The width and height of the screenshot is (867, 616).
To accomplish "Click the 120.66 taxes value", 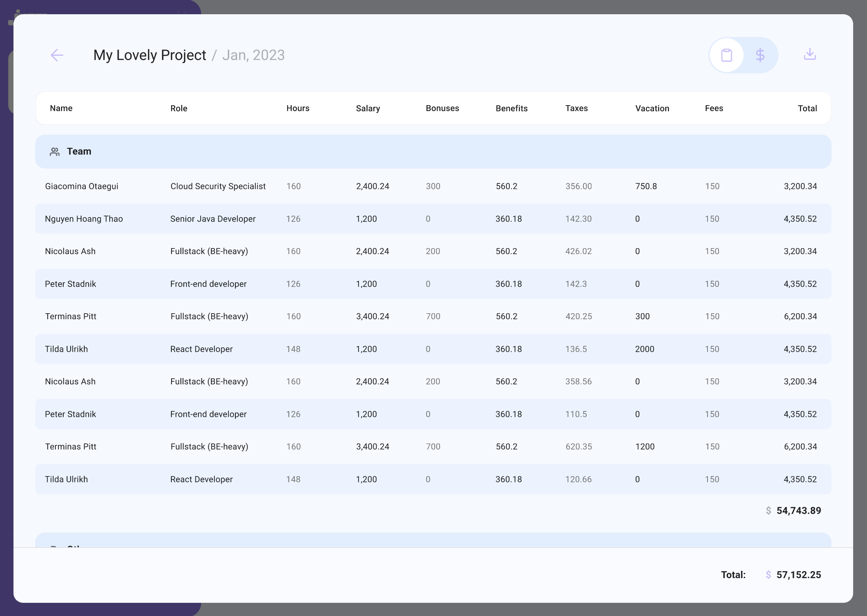I will [578, 479].
